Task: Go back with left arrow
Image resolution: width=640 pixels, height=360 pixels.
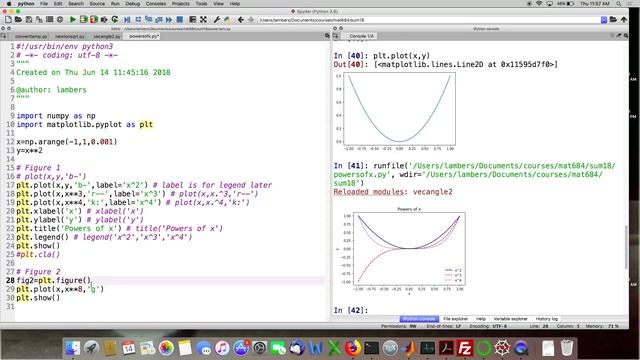Action: pos(241,20)
